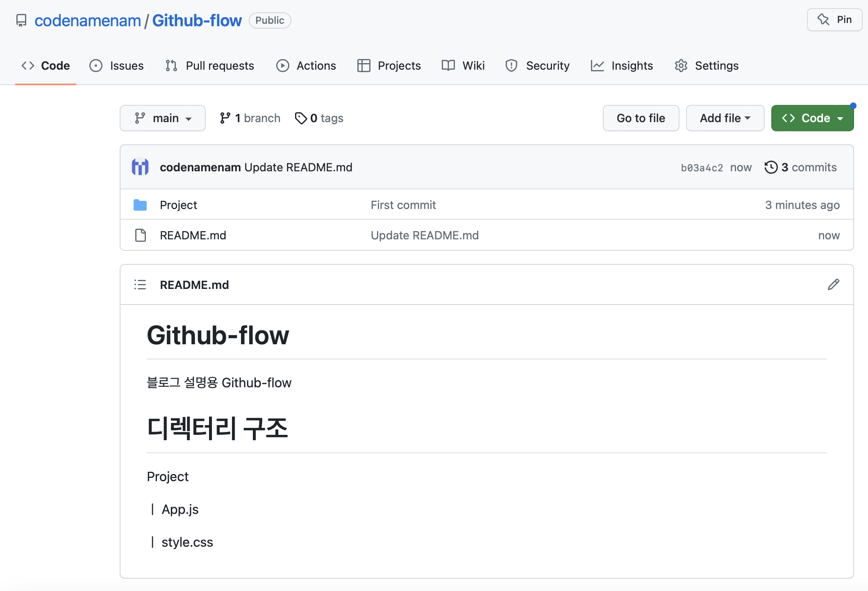Click the Wiki book icon

(448, 66)
